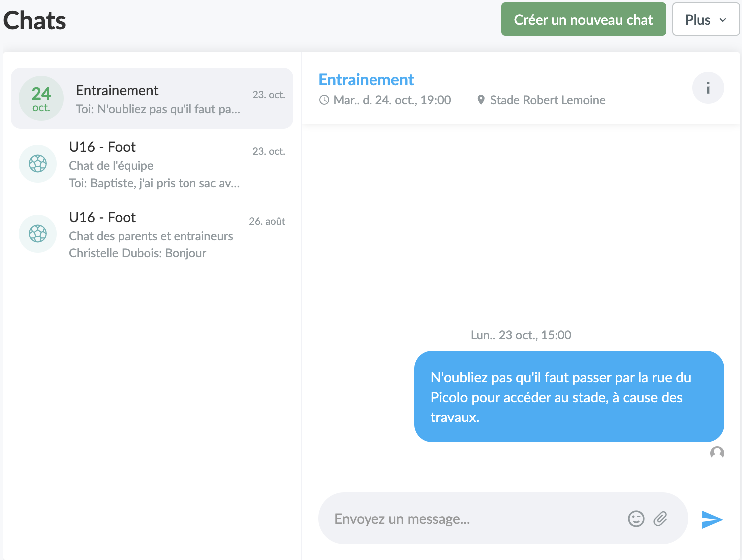This screenshot has height=560, width=742.
Task: Open the Entrainement event title link
Action: click(x=366, y=80)
